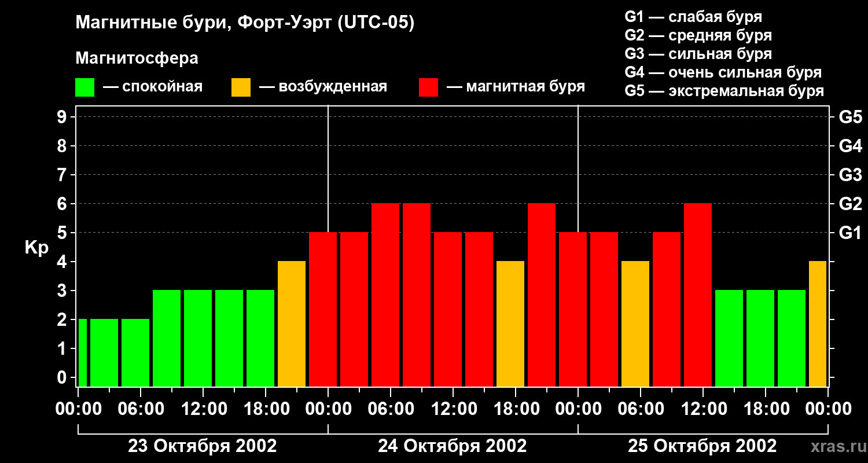Click the 'G5 — экстремальная буря' legend line
This screenshot has width=868, height=463.
click(x=724, y=91)
